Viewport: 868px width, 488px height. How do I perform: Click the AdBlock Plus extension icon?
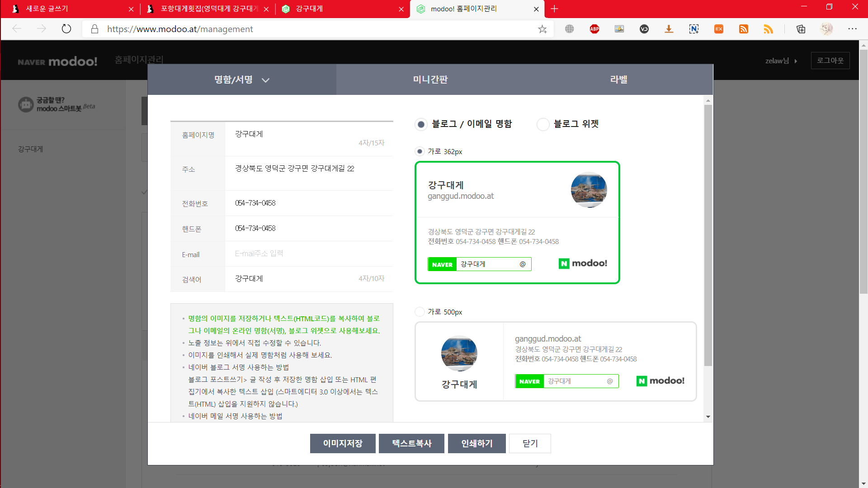594,29
